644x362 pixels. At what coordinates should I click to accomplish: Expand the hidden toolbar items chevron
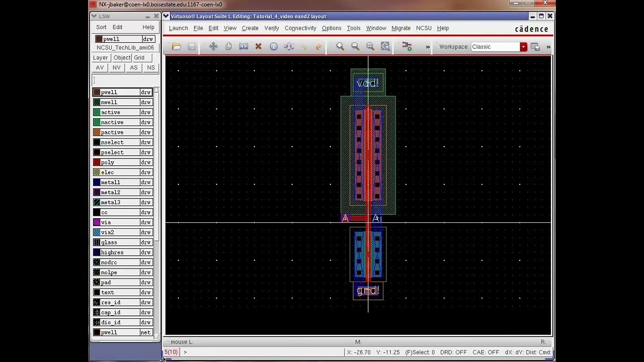428,47
